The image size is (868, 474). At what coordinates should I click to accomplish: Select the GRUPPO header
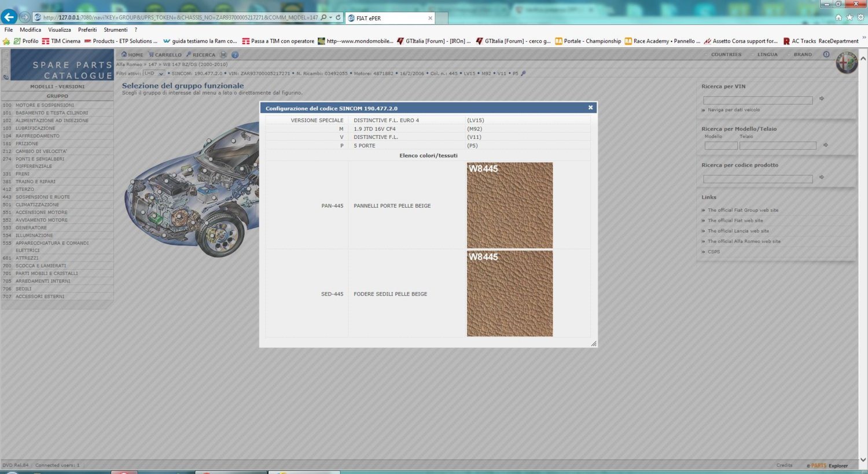pos(57,96)
